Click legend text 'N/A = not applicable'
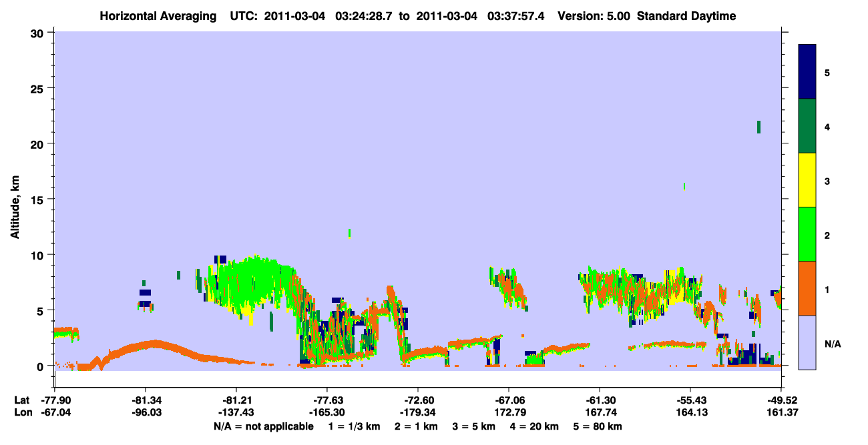This screenshot has width=868, height=445. pyautogui.click(x=263, y=426)
